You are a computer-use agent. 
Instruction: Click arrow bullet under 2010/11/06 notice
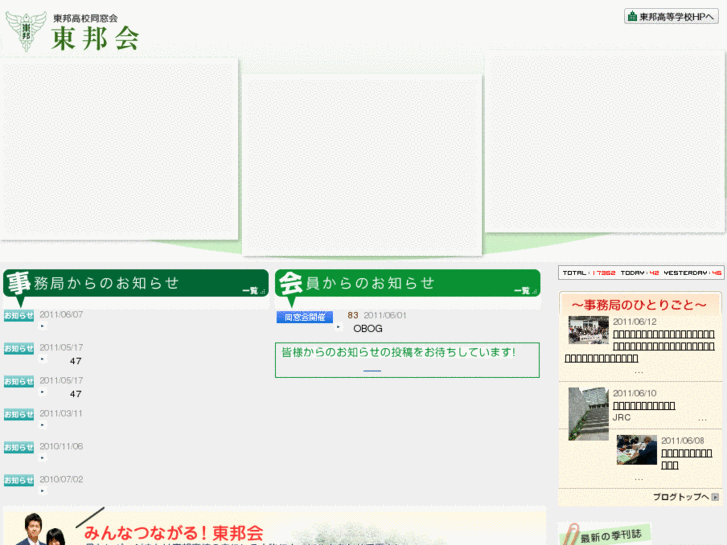[43, 458]
